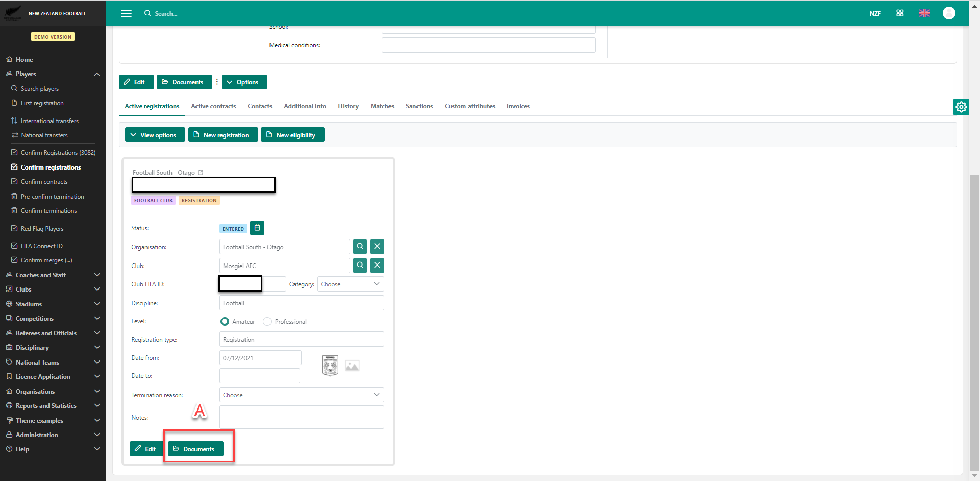The height and width of the screenshot is (481, 980).
Task: Open the apps grid icon in header
Action: coord(900,13)
